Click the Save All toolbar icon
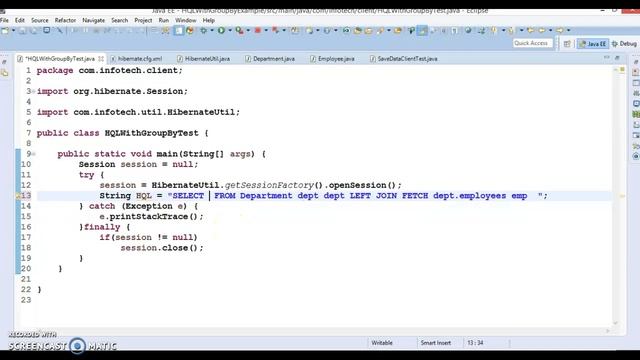 34,30
